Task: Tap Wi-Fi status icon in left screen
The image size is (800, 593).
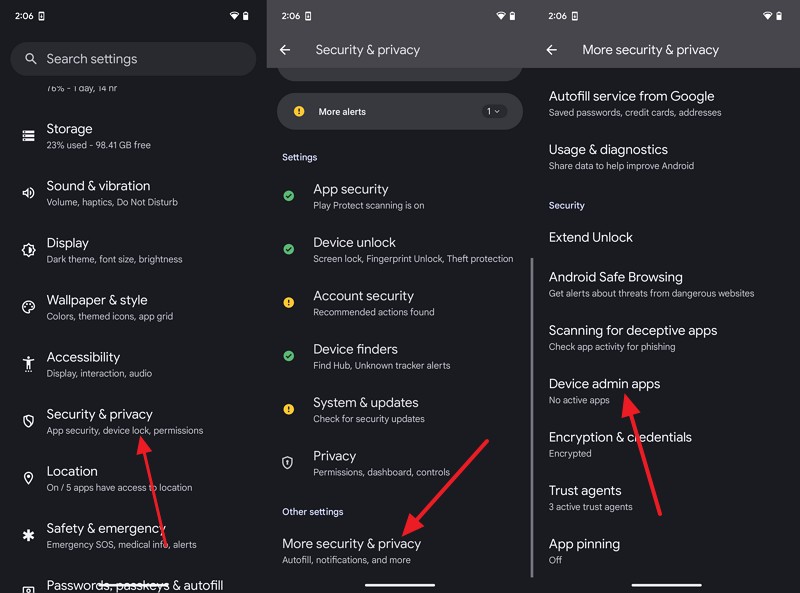Action: tap(234, 16)
